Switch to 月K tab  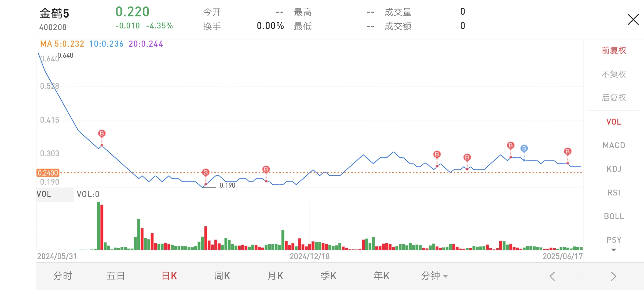[x=275, y=276]
